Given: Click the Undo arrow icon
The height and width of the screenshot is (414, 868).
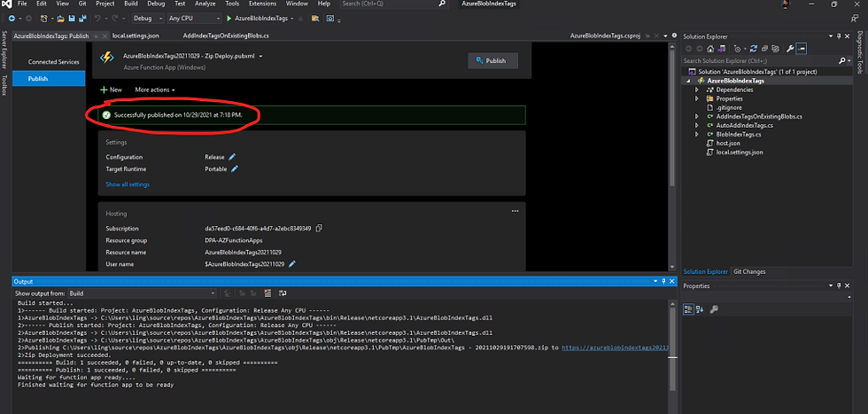Looking at the screenshot, I should [x=97, y=19].
